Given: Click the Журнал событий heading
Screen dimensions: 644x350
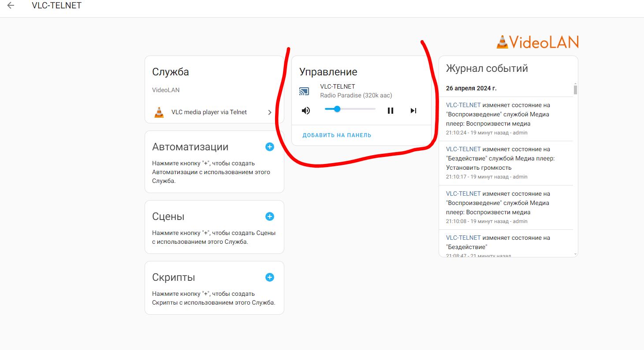Looking at the screenshot, I should point(487,68).
